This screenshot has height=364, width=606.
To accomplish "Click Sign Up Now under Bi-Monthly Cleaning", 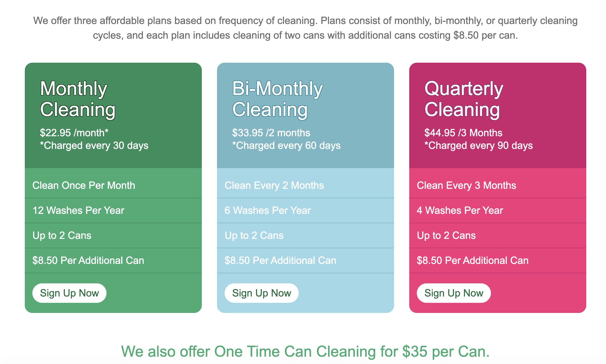I will point(262,293).
